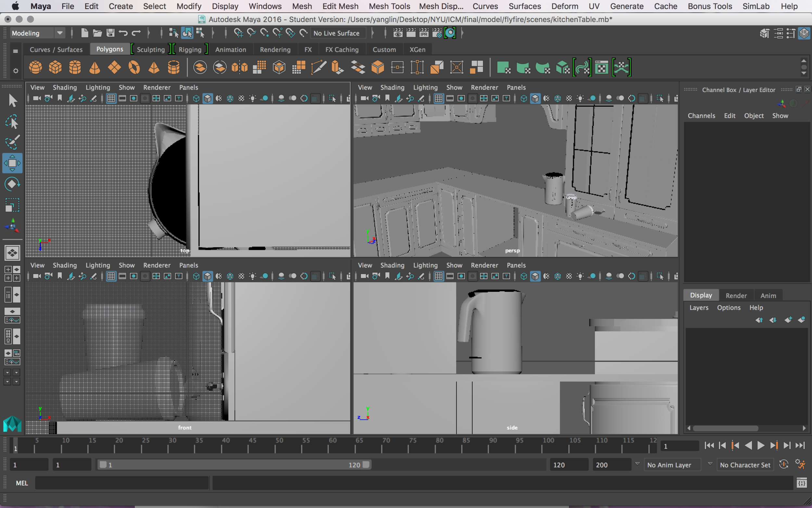This screenshot has height=508, width=812.
Task: Select the Paint Selection tool
Action: 12,142
